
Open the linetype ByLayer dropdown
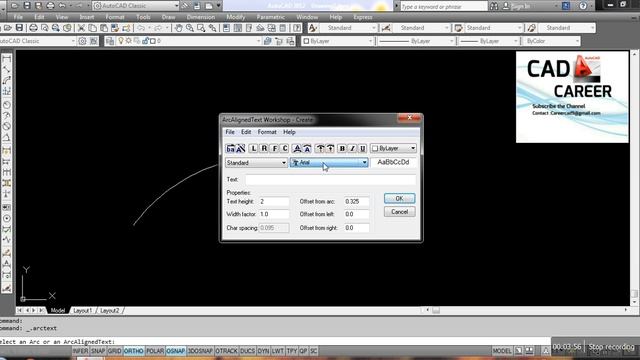(x=416, y=41)
